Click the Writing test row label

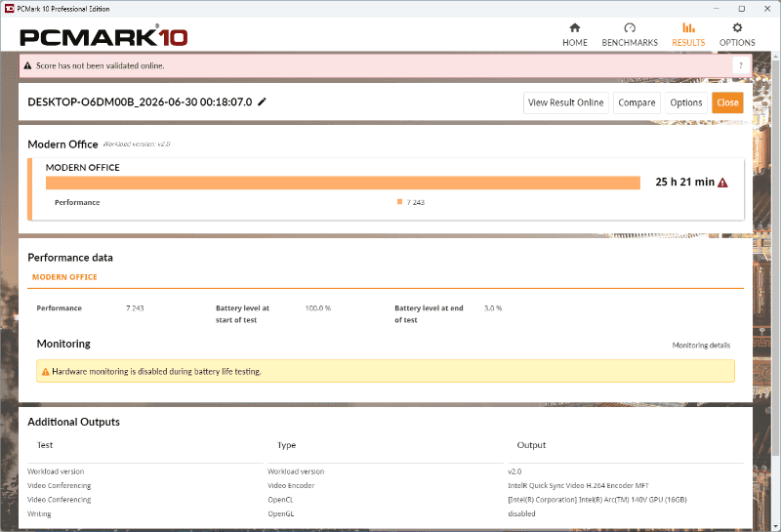pos(39,514)
